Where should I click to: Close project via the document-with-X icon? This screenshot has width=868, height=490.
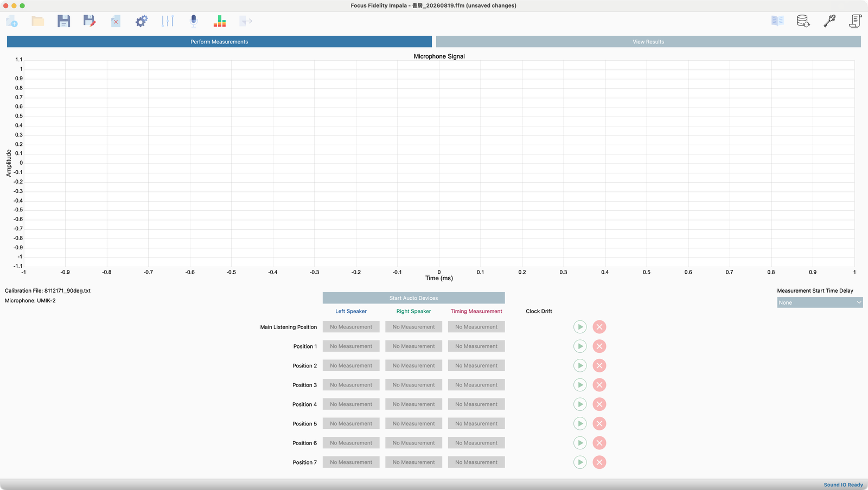click(x=116, y=21)
